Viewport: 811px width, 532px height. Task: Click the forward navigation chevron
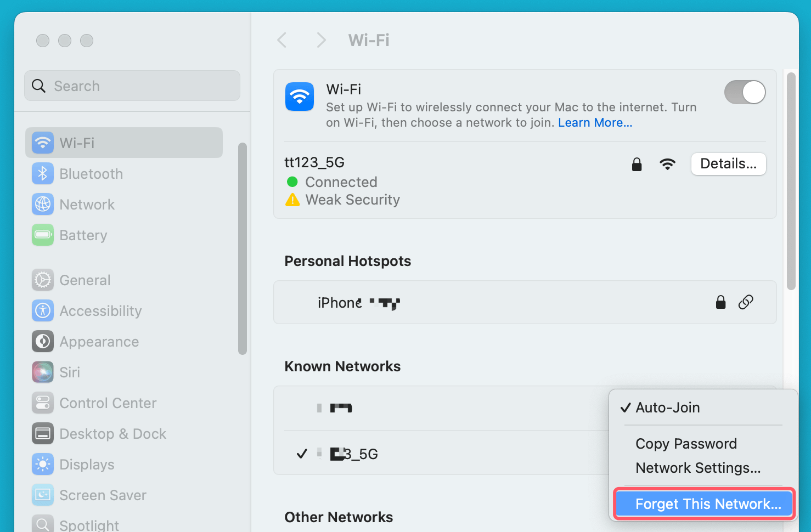pyautogui.click(x=321, y=39)
